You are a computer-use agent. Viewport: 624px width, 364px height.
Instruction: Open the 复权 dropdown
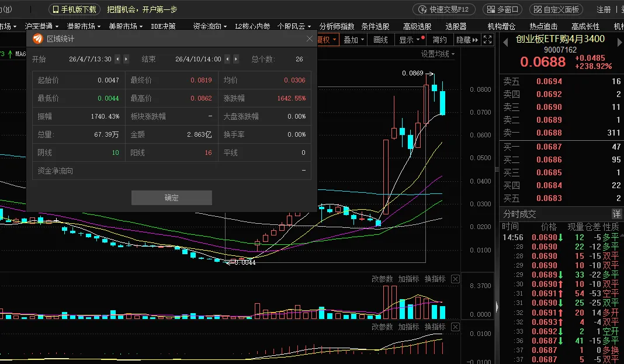tap(328, 40)
